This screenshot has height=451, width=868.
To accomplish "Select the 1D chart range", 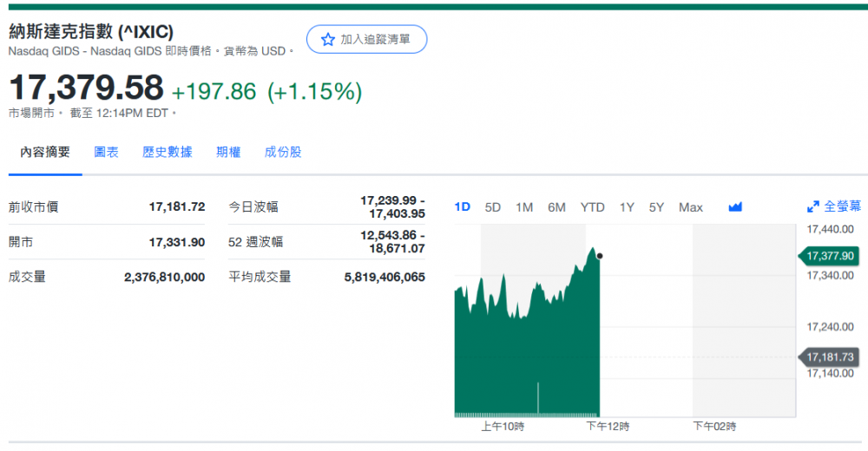I will [463, 207].
